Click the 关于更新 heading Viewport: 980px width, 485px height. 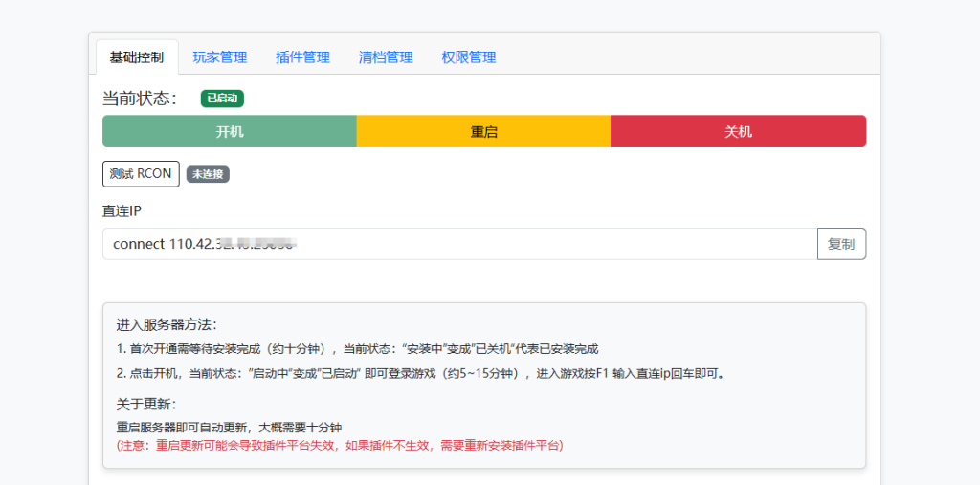tap(146, 404)
